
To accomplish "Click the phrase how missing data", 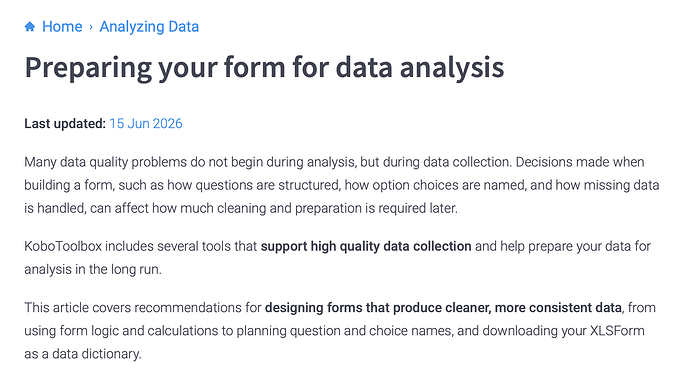I will click(607, 185).
